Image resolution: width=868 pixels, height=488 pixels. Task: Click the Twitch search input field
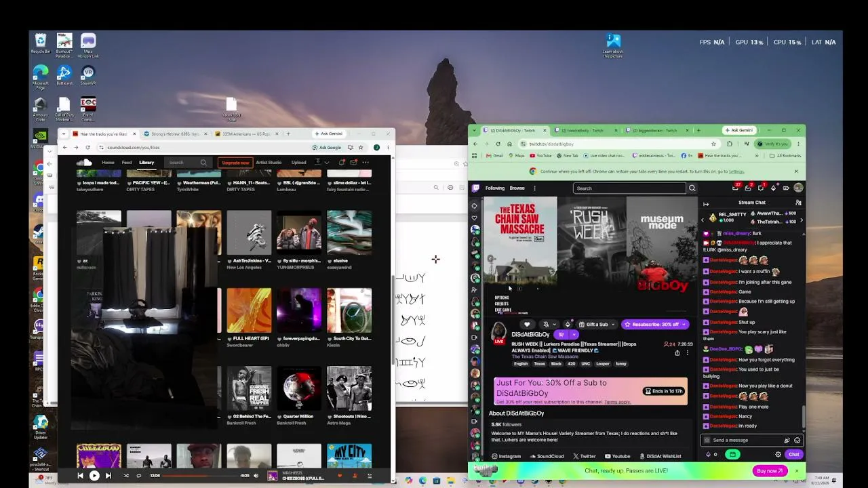pos(630,188)
